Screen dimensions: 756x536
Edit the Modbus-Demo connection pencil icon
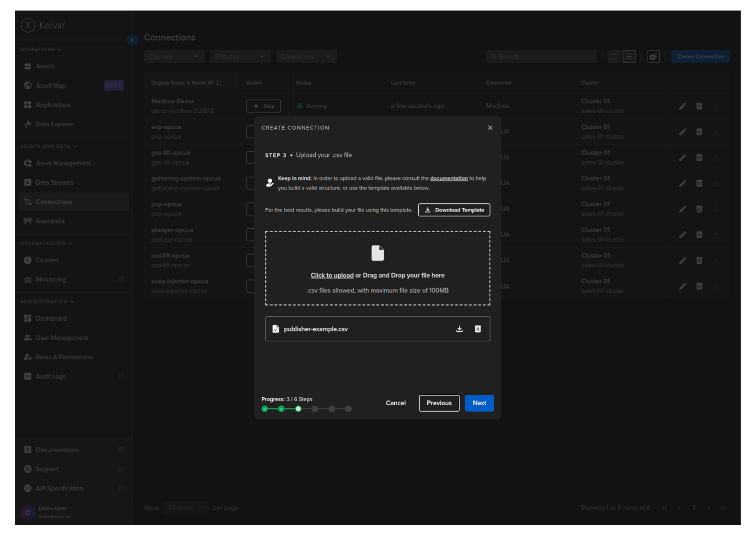click(x=682, y=106)
